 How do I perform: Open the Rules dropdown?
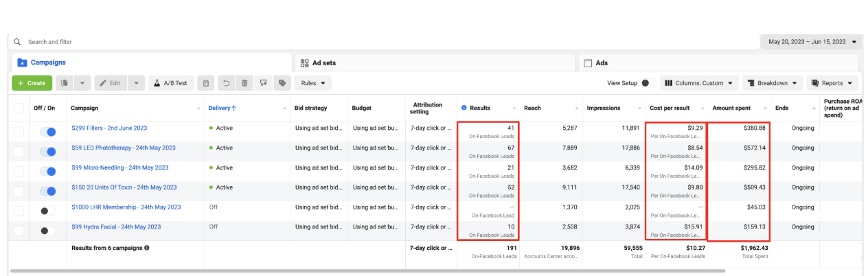[313, 83]
